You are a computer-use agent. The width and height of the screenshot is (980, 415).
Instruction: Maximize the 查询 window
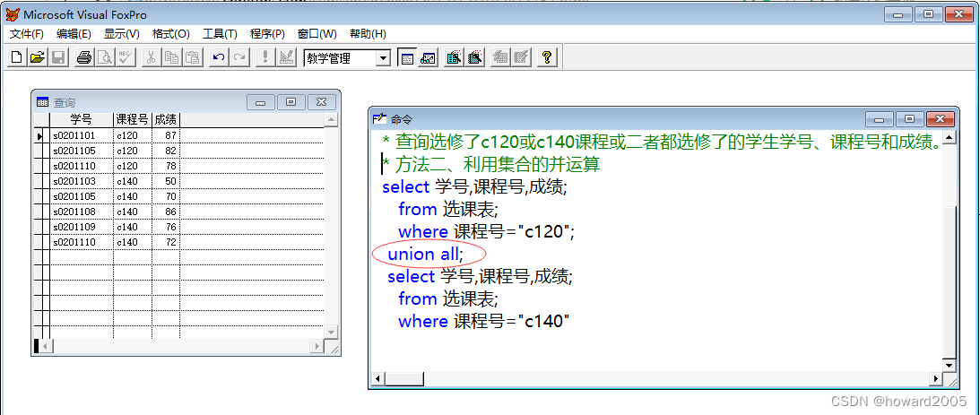point(291,102)
